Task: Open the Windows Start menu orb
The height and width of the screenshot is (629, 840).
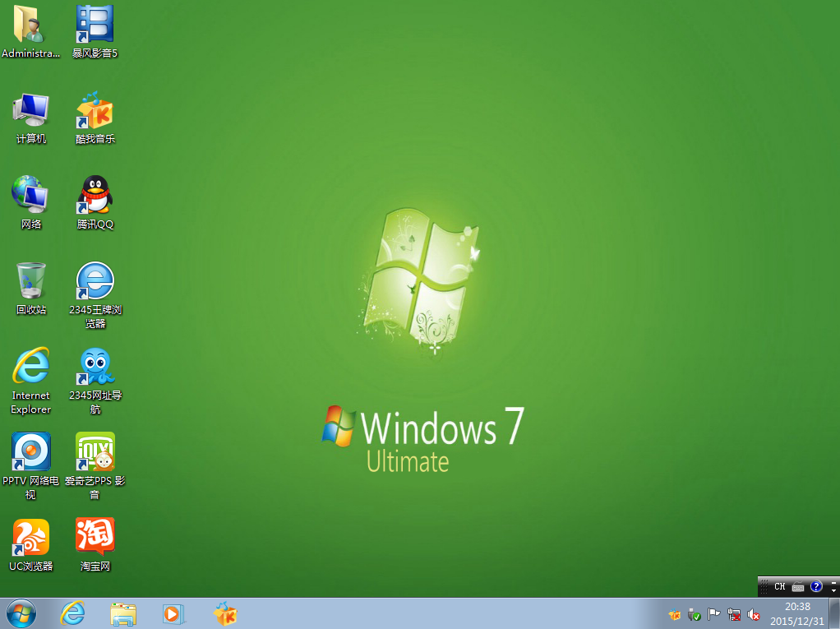Action: [x=21, y=613]
